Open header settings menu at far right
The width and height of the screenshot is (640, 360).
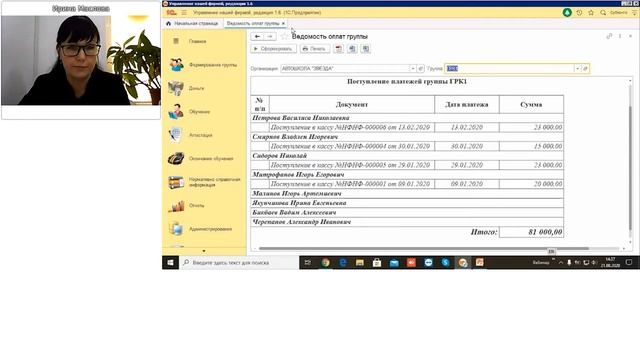tap(634, 13)
